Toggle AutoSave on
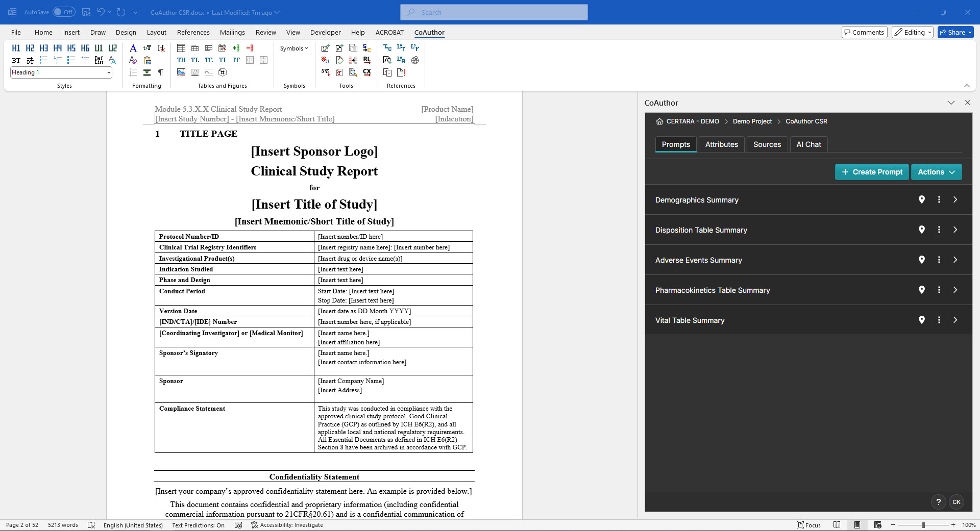The width and height of the screenshot is (980, 531). pos(64,12)
